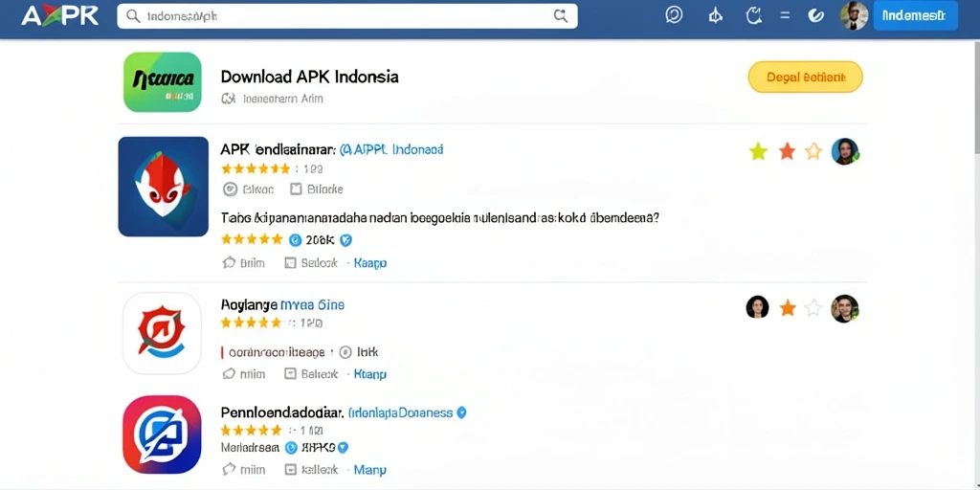
Task: Open reviewer avatar beside first result stars
Action: tap(845, 151)
